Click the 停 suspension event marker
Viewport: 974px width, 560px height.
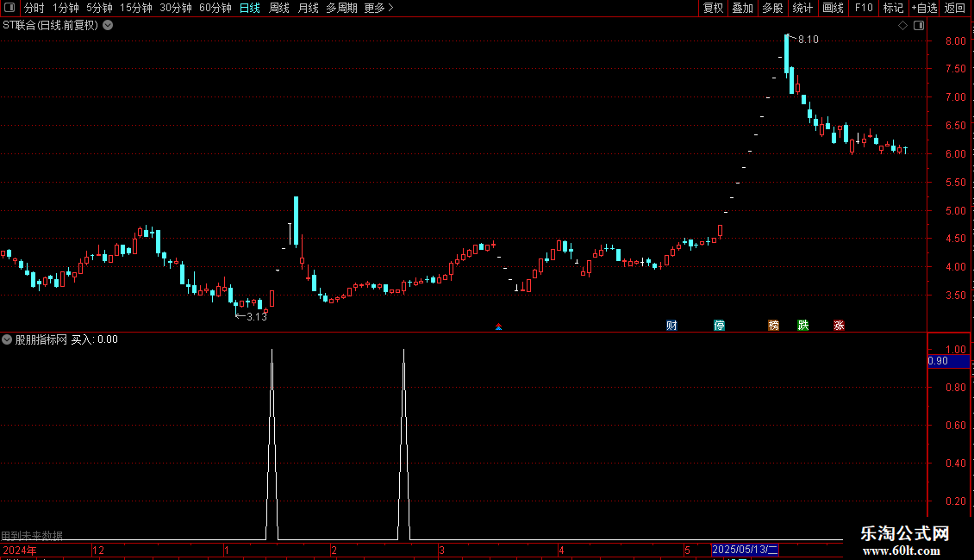click(720, 326)
